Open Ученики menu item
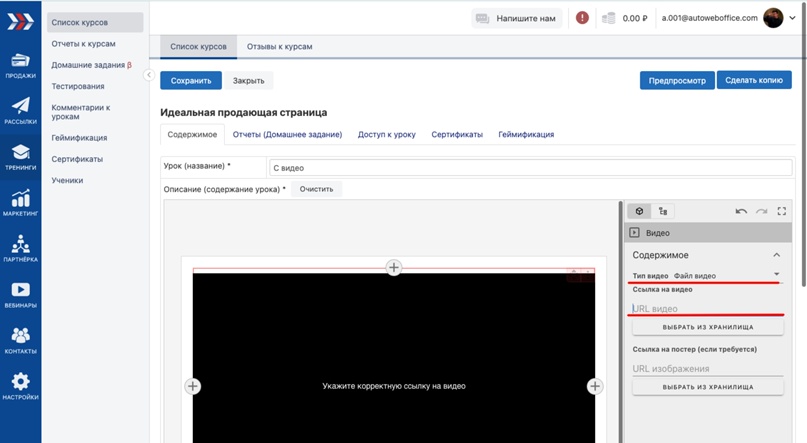The height and width of the screenshot is (443, 807). pyautogui.click(x=67, y=180)
